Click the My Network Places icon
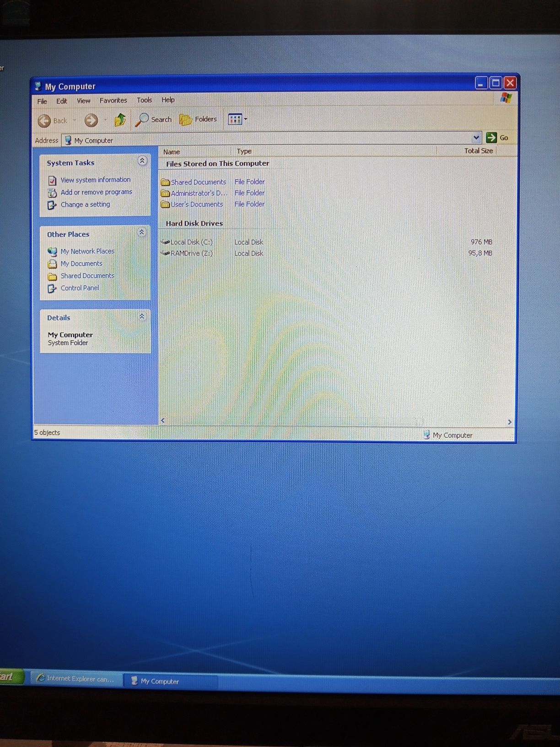The image size is (560, 747). [x=52, y=252]
